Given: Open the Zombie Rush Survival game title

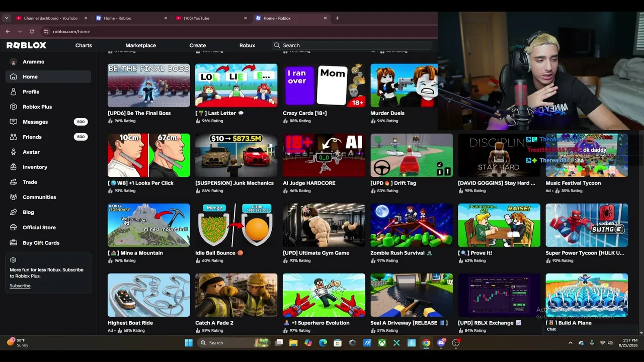Looking at the screenshot, I should (x=401, y=253).
